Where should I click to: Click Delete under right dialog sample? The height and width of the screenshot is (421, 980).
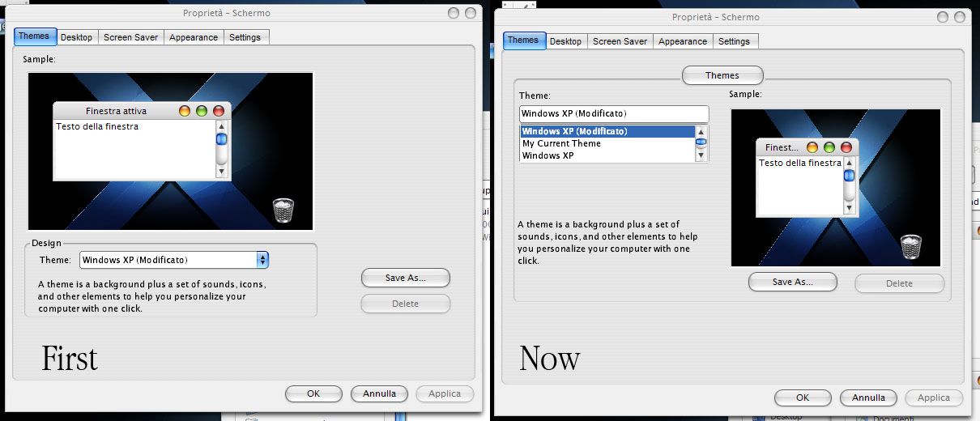click(900, 283)
